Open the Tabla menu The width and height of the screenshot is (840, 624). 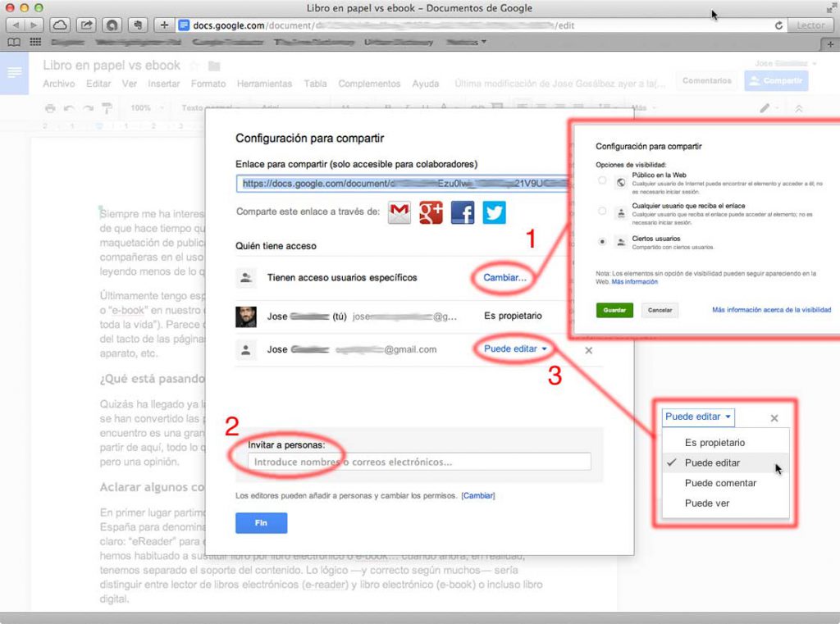pyautogui.click(x=315, y=84)
